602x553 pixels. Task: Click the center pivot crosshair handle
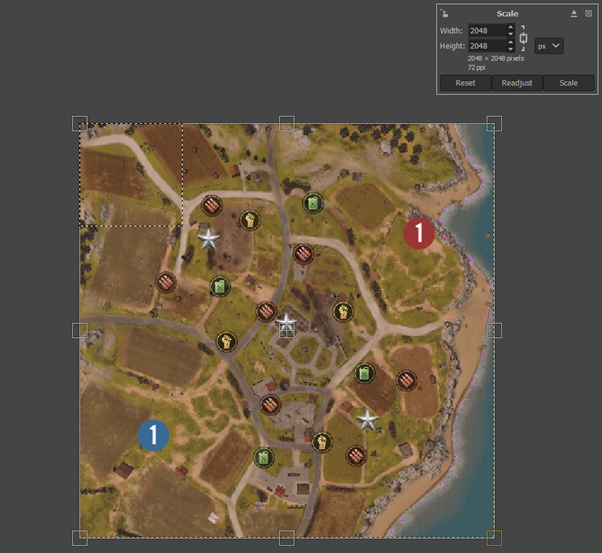pos(287,331)
